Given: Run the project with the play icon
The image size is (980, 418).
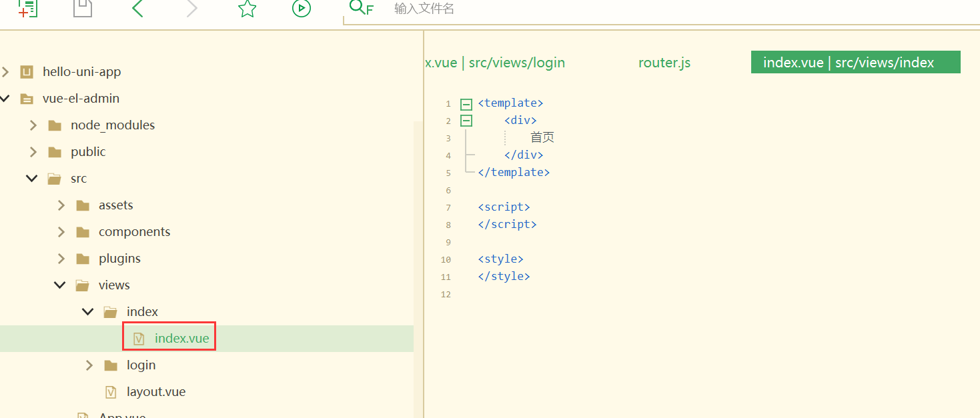Looking at the screenshot, I should coord(301,9).
